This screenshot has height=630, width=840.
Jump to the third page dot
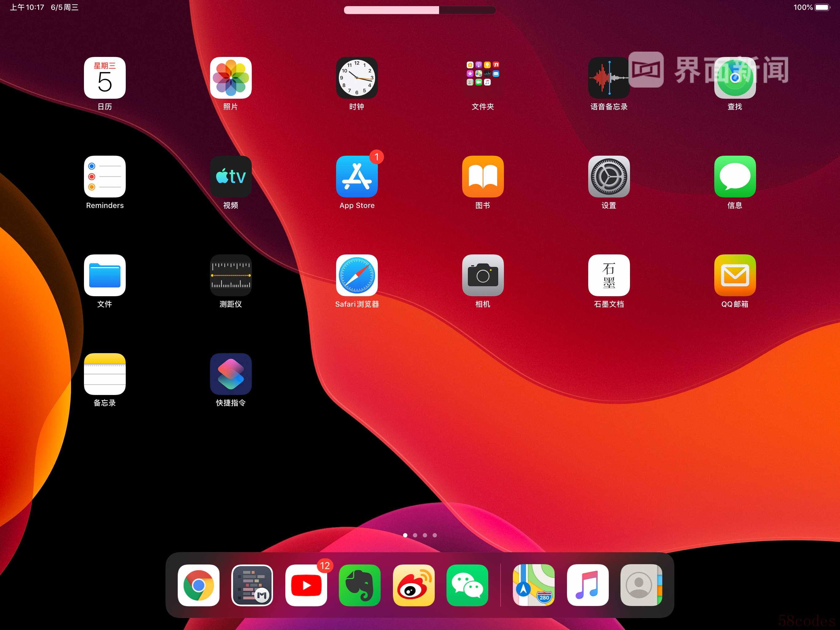425,535
